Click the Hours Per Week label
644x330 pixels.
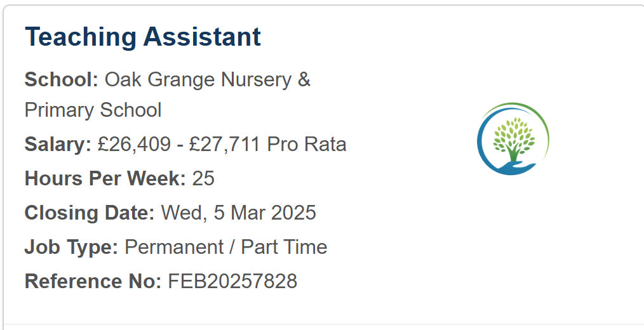pos(105,178)
